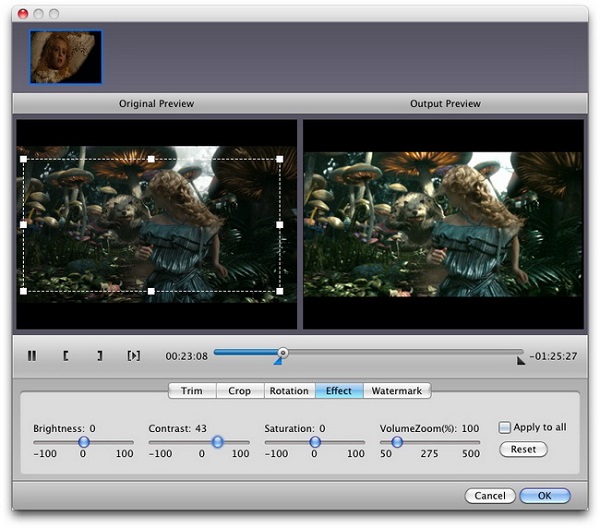Click the Contrast: 43 value label
The image size is (600, 528).
click(x=178, y=428)
